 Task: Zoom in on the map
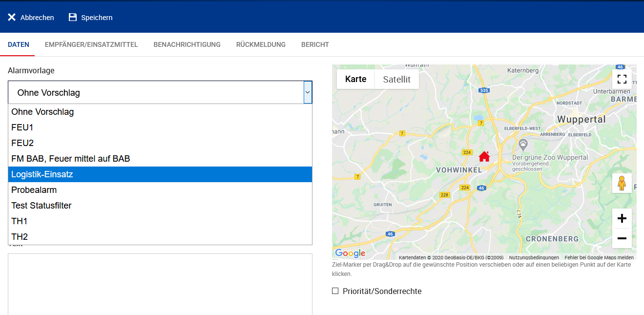[622, 218]
